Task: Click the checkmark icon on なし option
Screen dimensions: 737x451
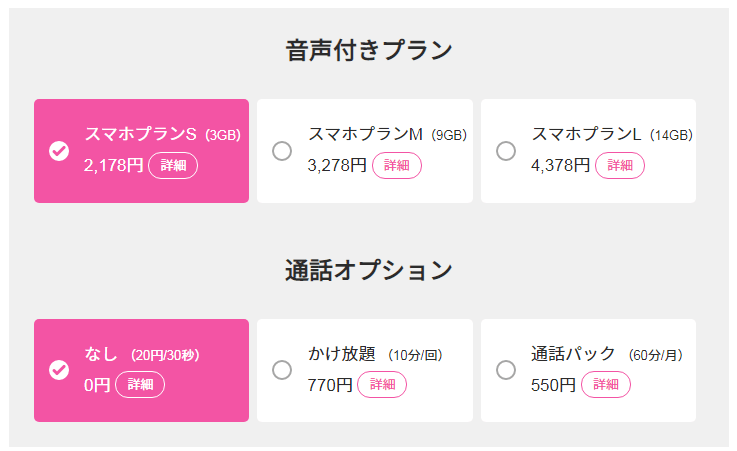Action: (x=59, y=370)
